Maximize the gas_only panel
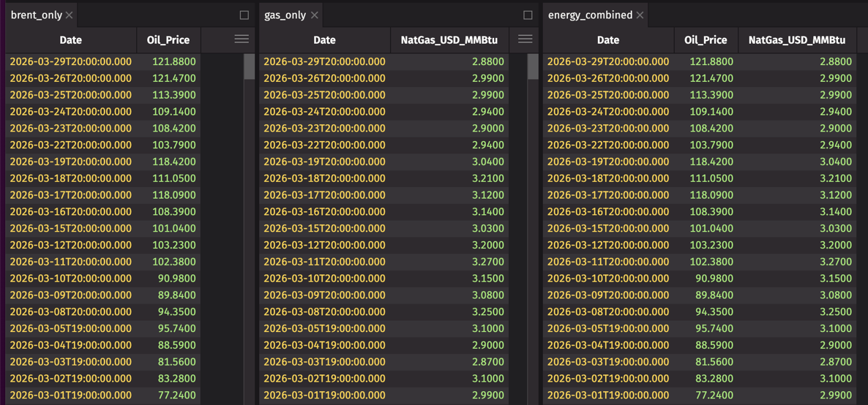 point(528,15)
